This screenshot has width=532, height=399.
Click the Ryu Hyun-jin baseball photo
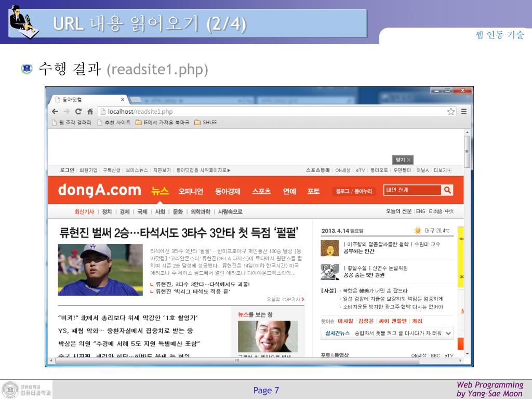100,270
